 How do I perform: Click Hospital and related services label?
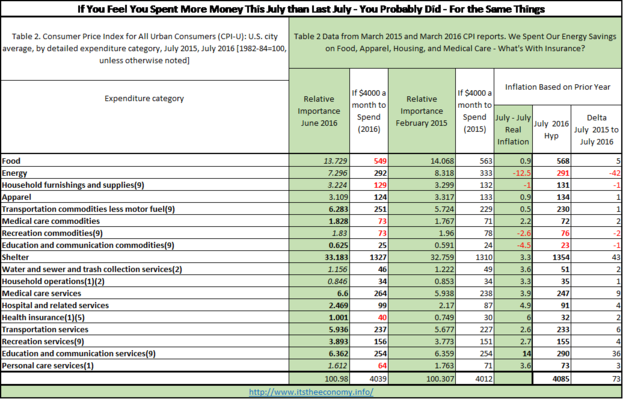click(55, 305)
